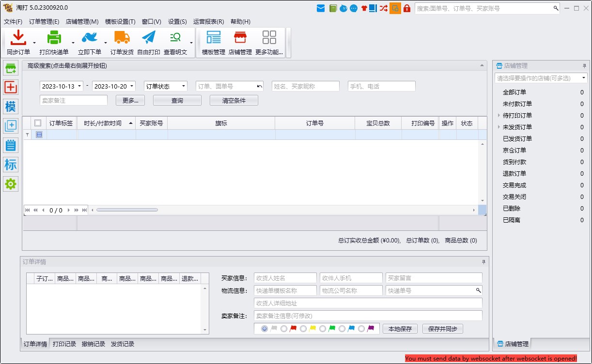592x364 pixels.
Task: Click the blue duplicate-plus sidebar icon
Action: tap(11, 126)
